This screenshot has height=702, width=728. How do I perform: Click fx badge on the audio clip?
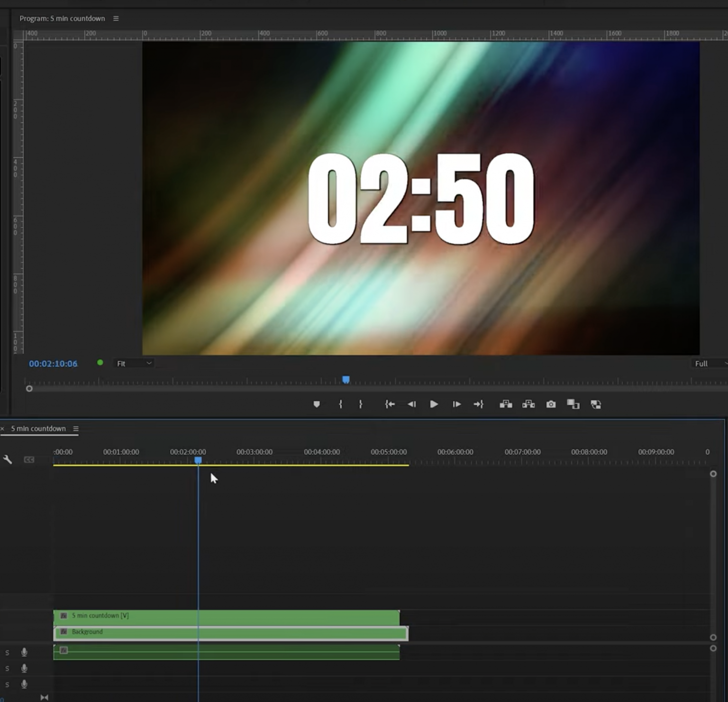coord(64,650)
